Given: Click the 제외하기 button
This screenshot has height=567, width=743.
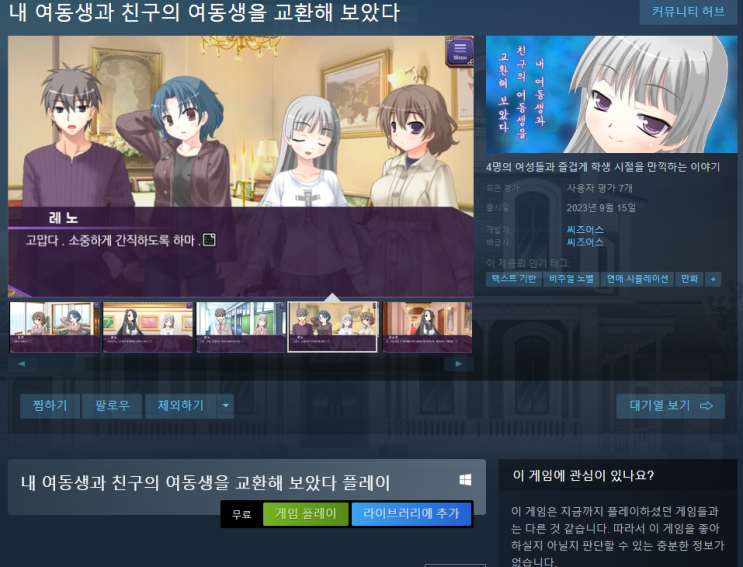Looking at the screenshot, I should pyautogui.click(x=181, y=406).
